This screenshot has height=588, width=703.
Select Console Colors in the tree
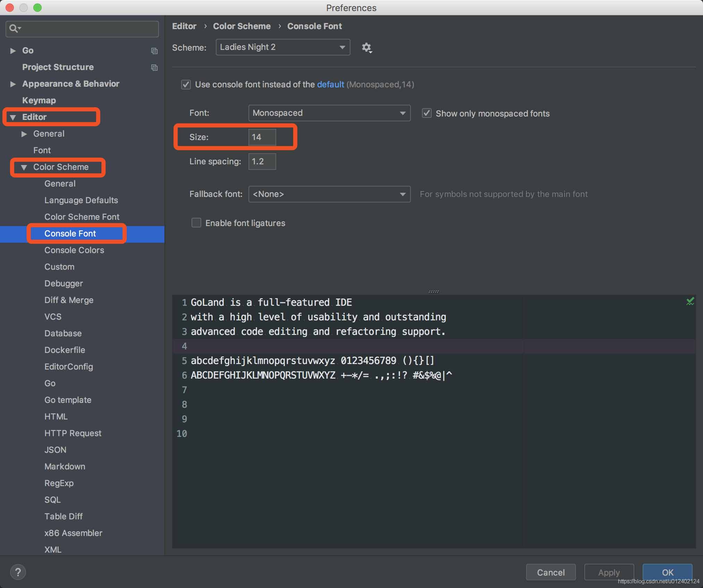[74, 250]
